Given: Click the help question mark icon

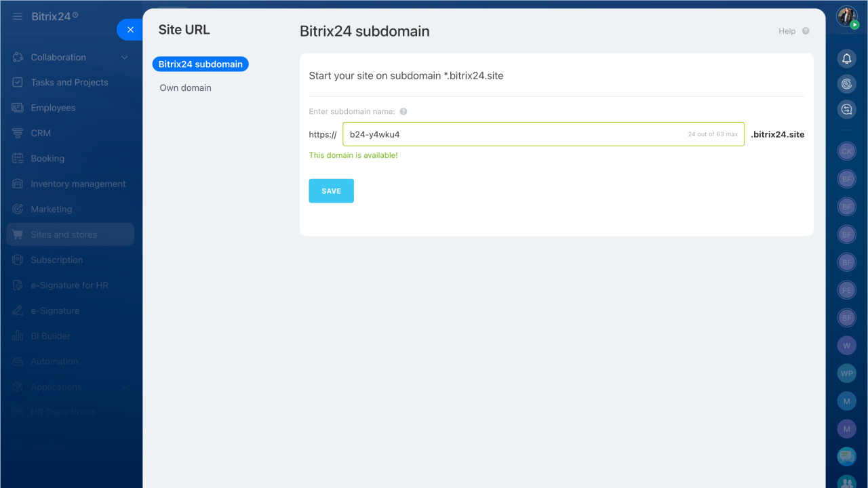Looking at the screenshot, I should 806,31.
